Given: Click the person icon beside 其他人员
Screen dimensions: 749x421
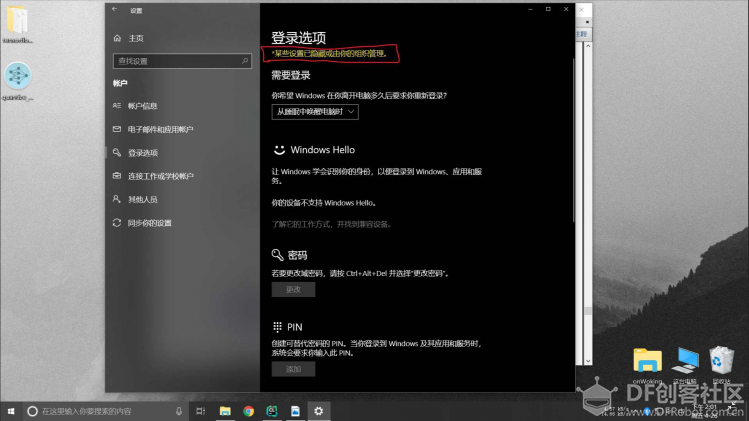Looking at the screenshot, I should tap(117, 199).
